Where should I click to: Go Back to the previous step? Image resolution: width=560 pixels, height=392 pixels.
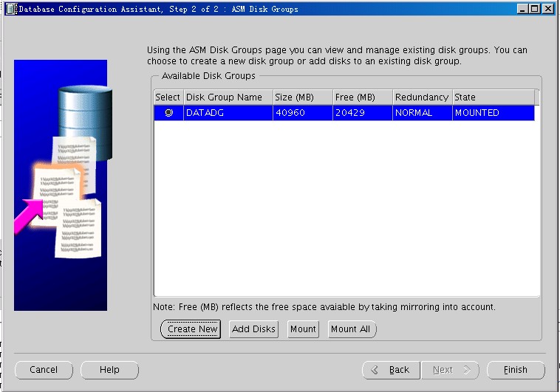391,370
